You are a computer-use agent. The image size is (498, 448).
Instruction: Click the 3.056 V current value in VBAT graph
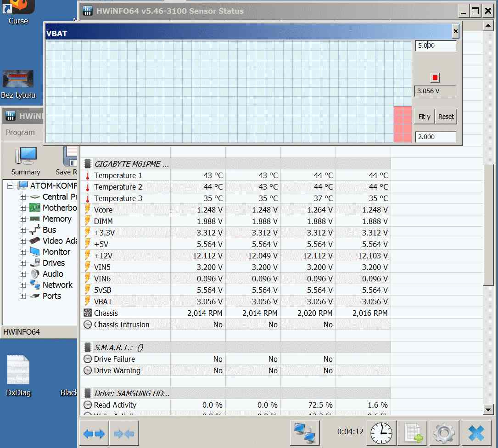click(435, 91)
